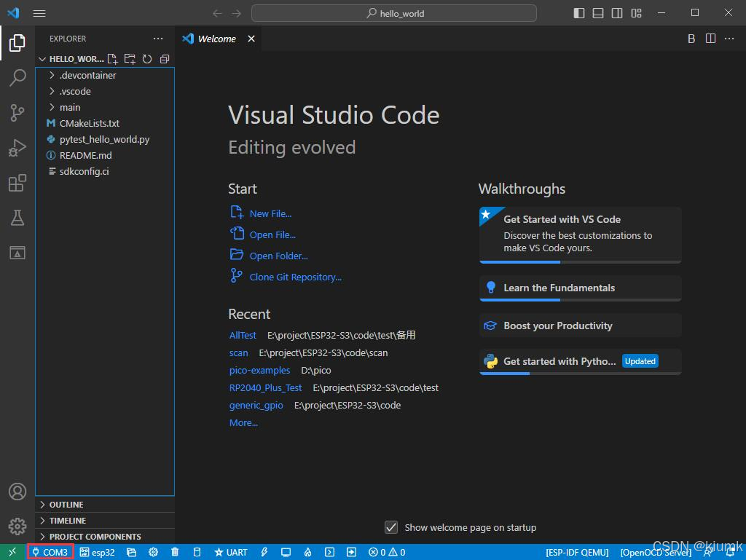746x560 pixels.
Task: Open the Accounts menu icon
Action: [x=17, y=492]
